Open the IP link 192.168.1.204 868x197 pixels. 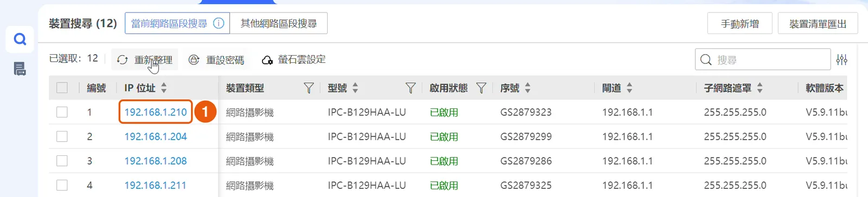coord(156,136)
